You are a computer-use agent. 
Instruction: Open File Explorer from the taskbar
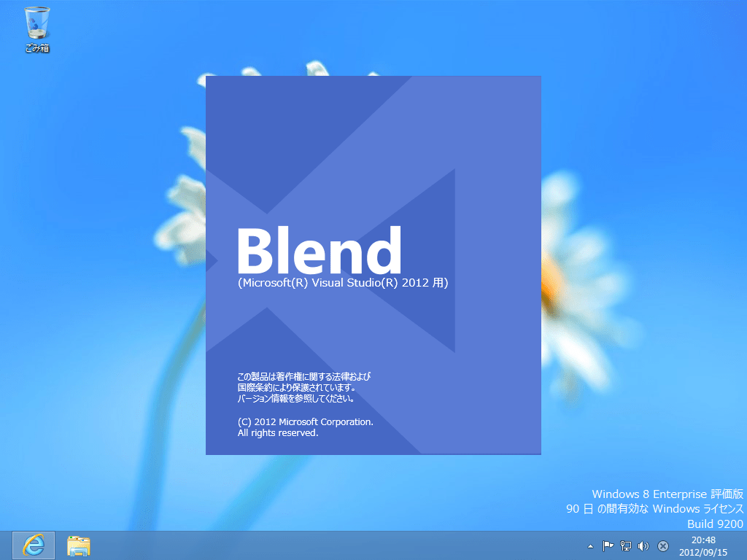(79, 545)
